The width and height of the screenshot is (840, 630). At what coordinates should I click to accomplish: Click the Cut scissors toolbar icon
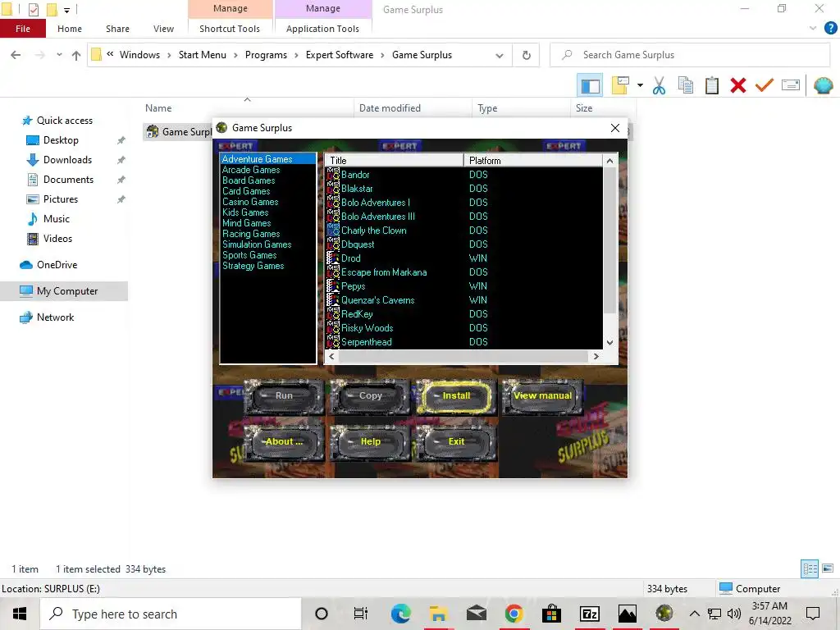(x=659, y=85)
